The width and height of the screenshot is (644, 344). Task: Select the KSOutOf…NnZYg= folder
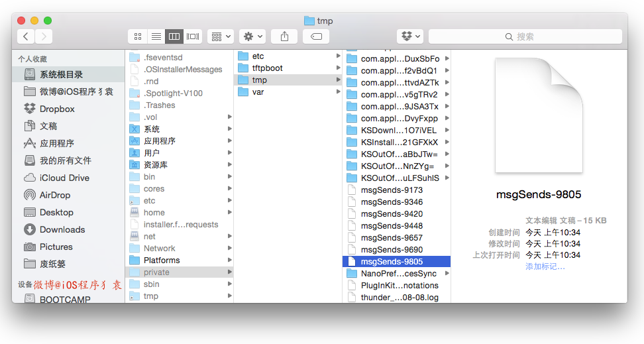point(396,166)
